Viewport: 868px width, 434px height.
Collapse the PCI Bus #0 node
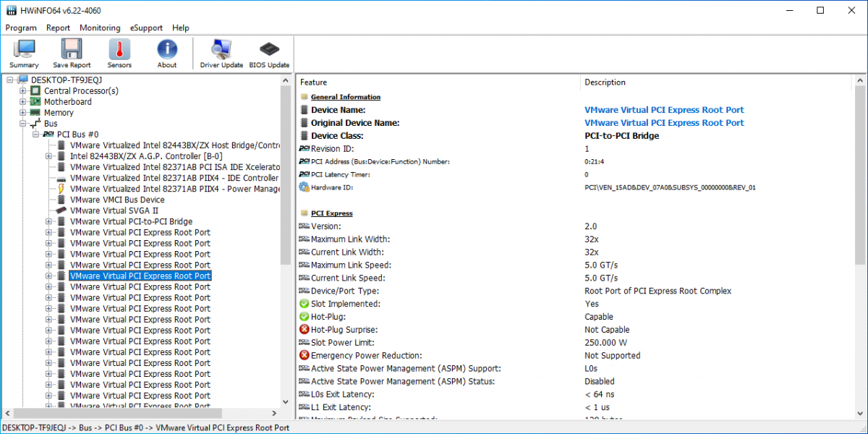pos(36,135)
